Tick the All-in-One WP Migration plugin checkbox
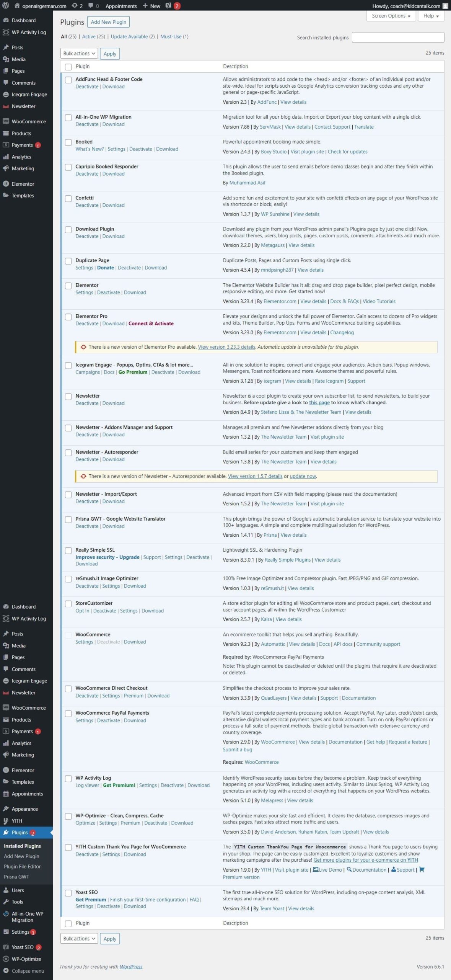 point(68,118)
